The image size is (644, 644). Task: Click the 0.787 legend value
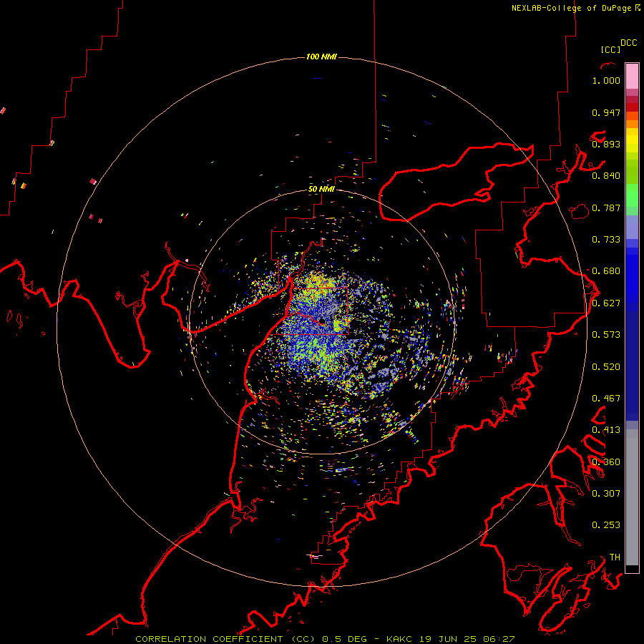point(606,208)
